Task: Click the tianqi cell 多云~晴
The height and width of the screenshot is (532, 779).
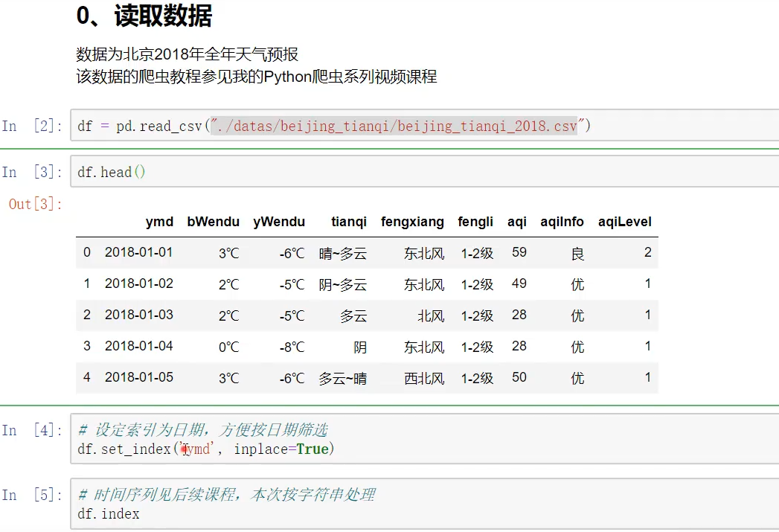Action: (343, 379)
